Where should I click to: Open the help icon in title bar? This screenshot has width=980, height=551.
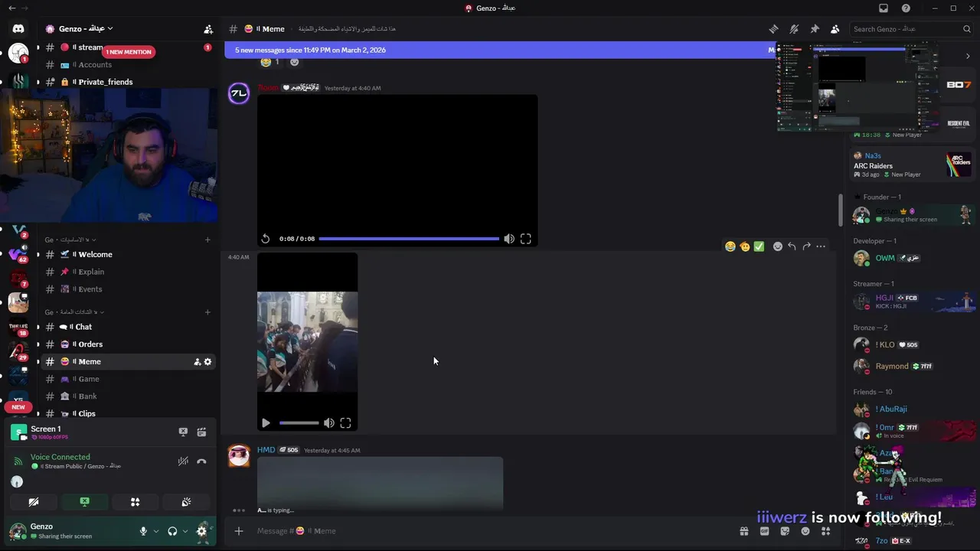(906, 8)
